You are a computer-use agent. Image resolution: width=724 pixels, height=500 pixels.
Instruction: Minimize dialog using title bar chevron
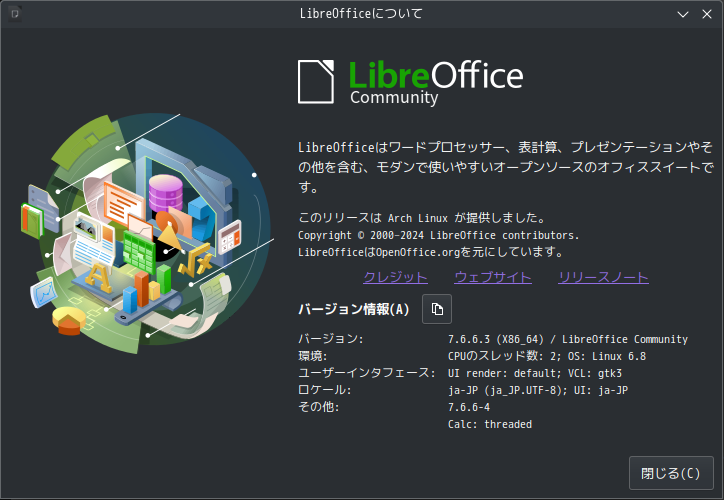[x=683, y=14]
